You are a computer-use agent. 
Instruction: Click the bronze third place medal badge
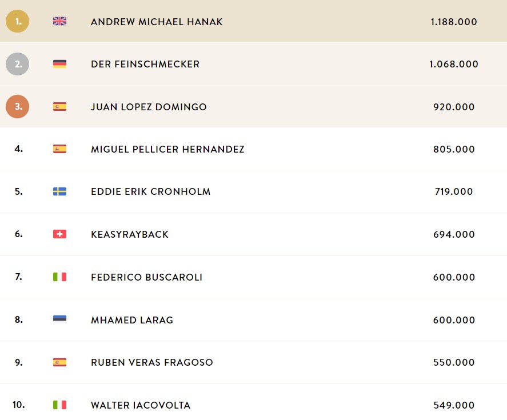pos(18,106)
